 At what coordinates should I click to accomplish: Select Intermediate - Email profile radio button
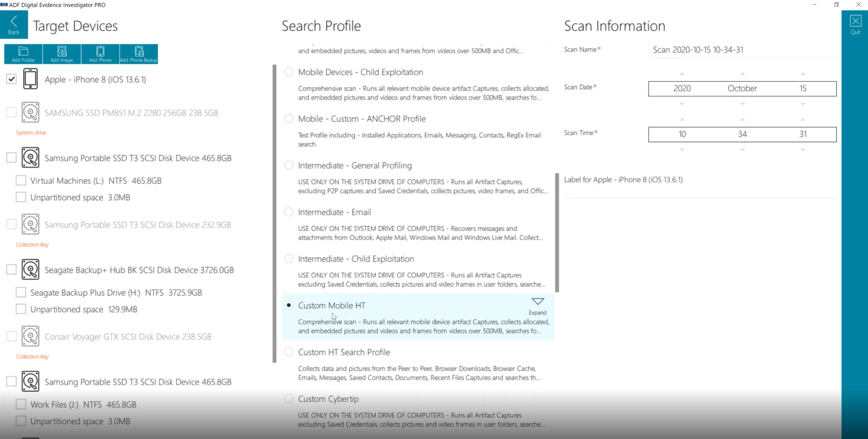pos(289,212)
